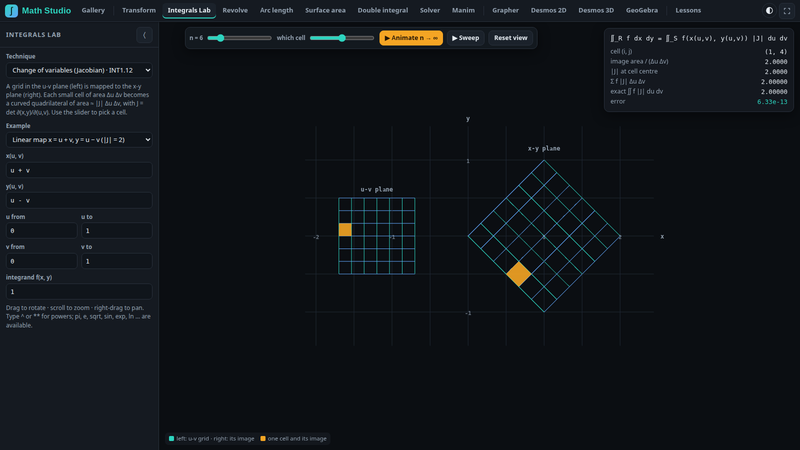
Task: Switch to Desmos 3D tab
Action: pyautogui.click(x=596, y=10)
